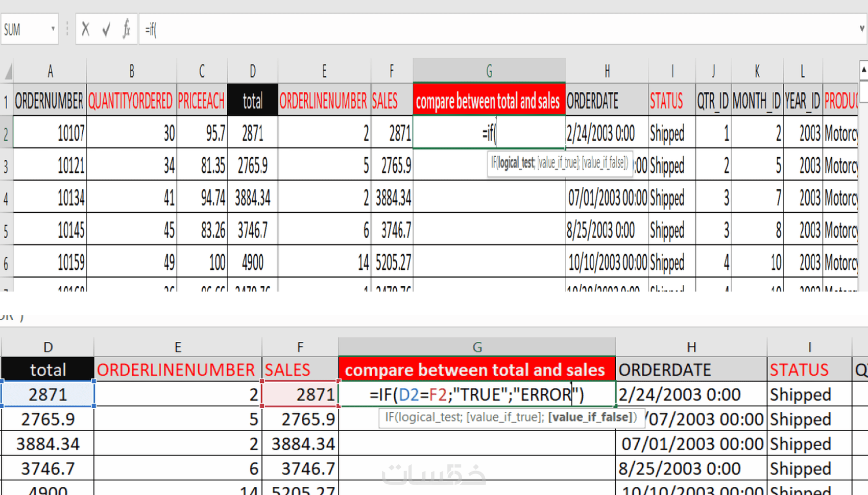868x495 pixels.
Task: Expand the formula bar chevron
Action: pos(862,29)
